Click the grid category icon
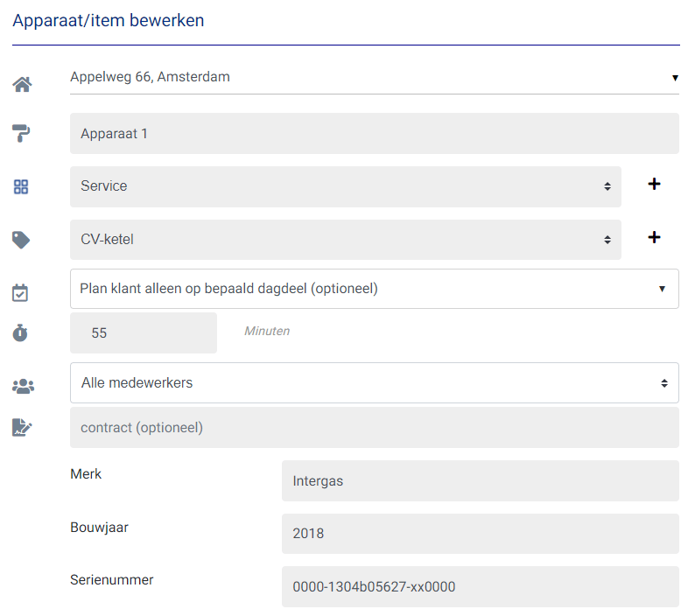Viewport: 688px width, 616px height. click(x=21, y=186)
